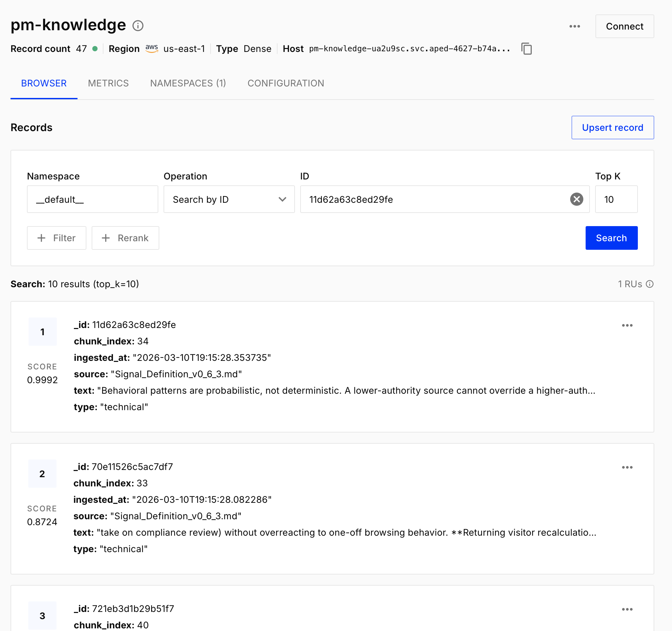This screenshot has width=672, height=631.
Task: Click the "10 results (top_k=10)" summary
Action: pyautogui.click(x=93, y=284)
